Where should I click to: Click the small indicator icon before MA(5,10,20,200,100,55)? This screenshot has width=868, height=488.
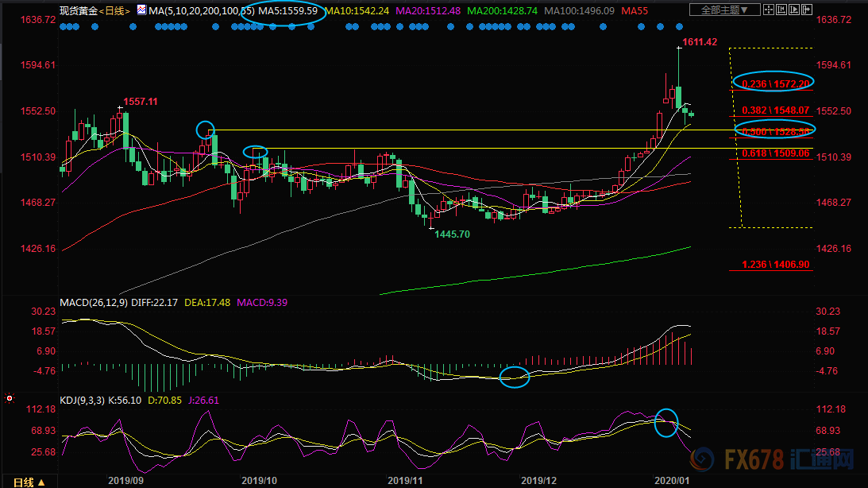(x=141, y=10)
